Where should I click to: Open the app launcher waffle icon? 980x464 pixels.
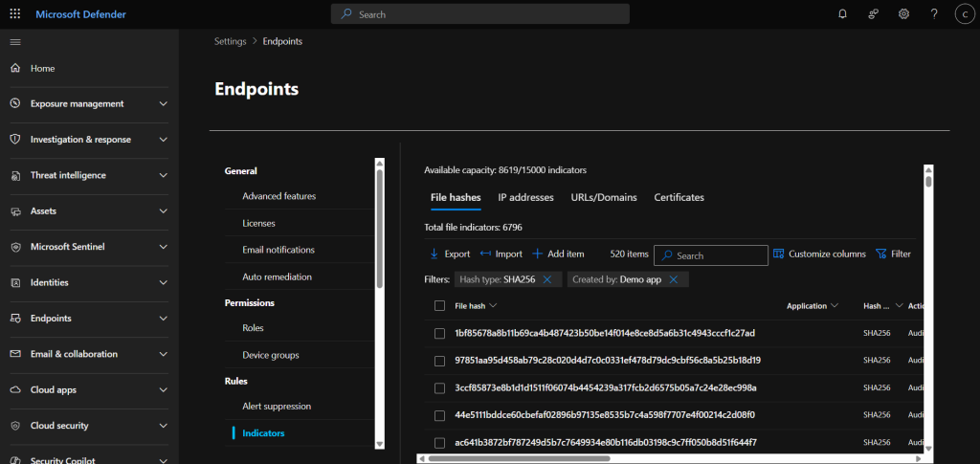click(15, 13)
